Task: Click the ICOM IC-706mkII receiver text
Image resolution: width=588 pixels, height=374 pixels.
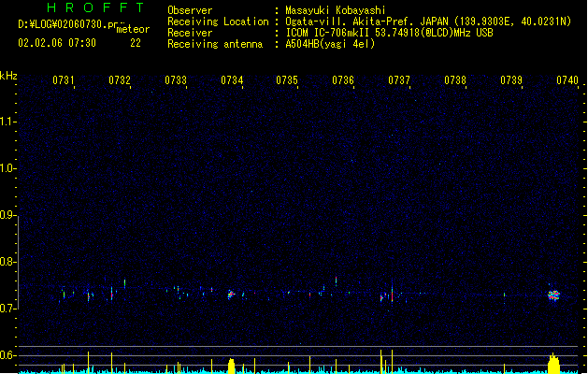Action: click(389, 33)
